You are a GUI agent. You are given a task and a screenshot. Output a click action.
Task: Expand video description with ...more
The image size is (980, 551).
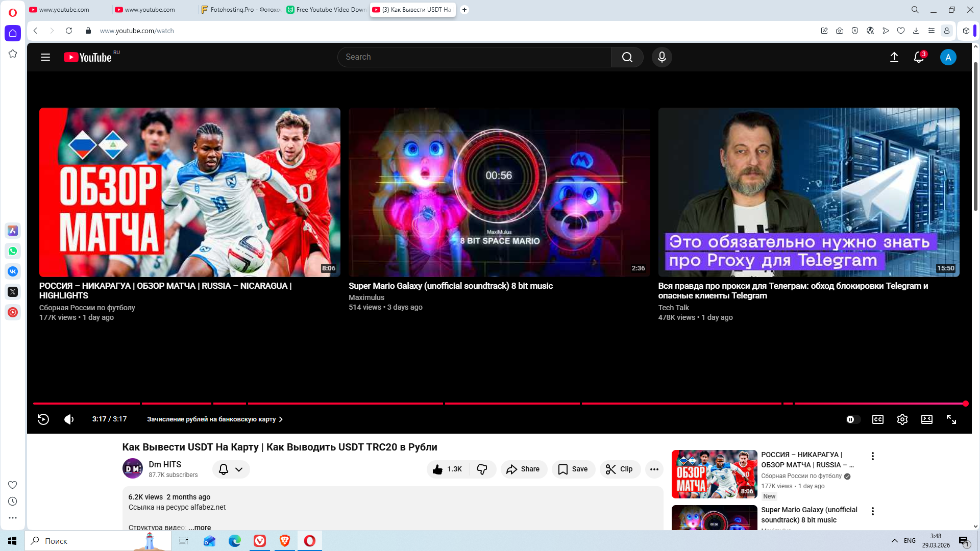[200, 527]
